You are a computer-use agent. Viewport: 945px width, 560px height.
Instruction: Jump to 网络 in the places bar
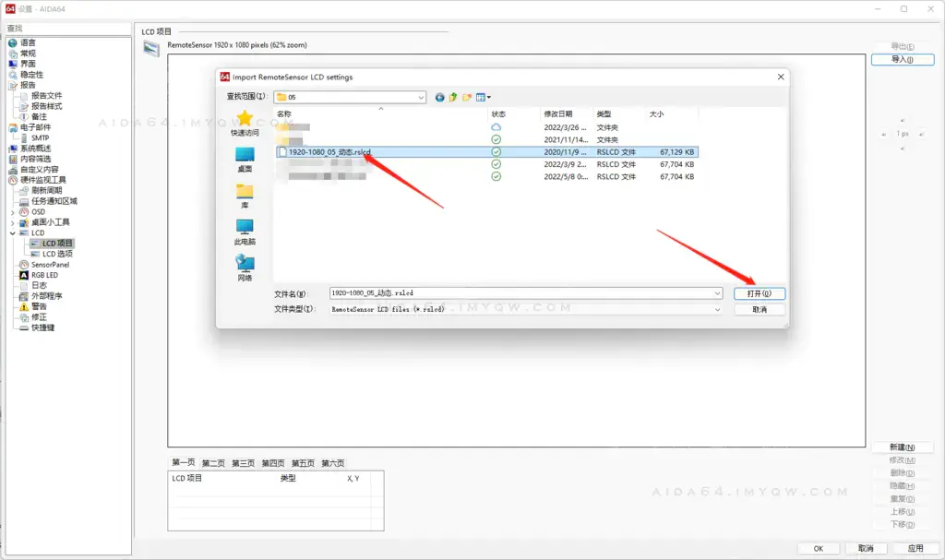point(245,268)
